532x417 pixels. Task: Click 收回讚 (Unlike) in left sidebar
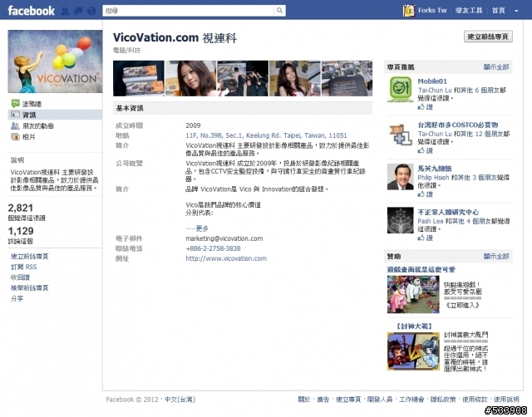20,277
